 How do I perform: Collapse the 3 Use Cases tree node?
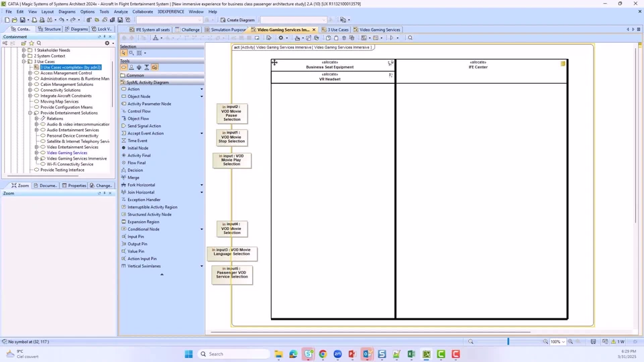pyautogui.click(x=24, y=62)
